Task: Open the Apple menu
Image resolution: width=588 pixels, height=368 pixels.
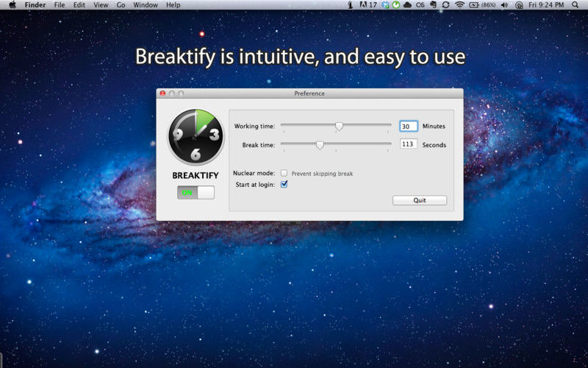Action: [12, 5]
